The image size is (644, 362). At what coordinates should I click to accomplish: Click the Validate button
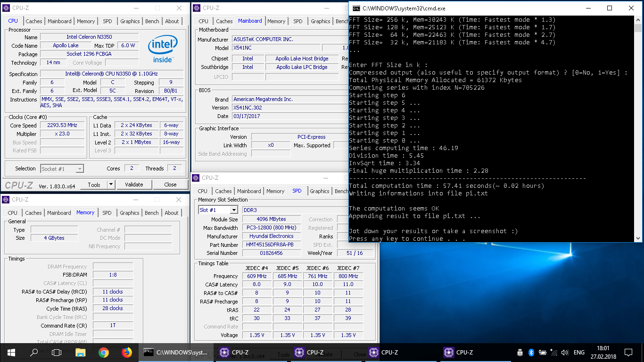point(134,185)
